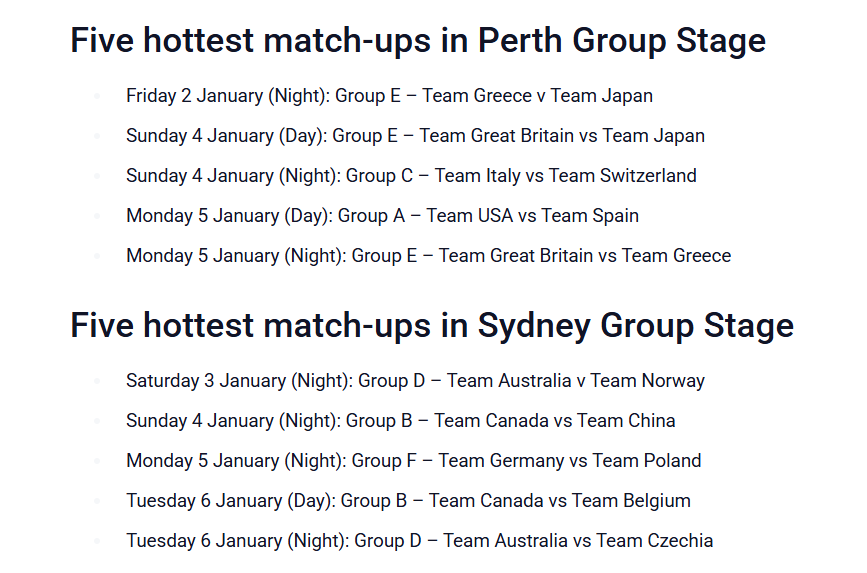867x573 pixels.
Task: Select the Canada vs China match line
Action: pos(400,421)
